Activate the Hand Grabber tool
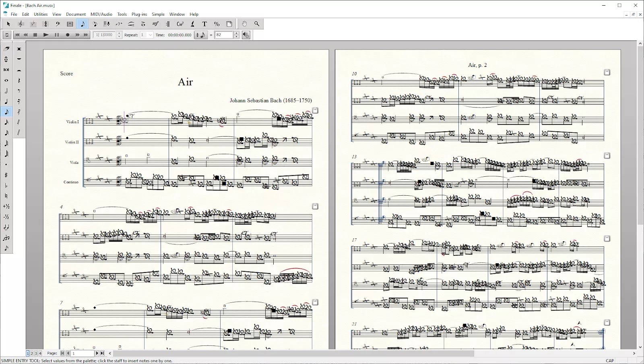 [244, 24]
